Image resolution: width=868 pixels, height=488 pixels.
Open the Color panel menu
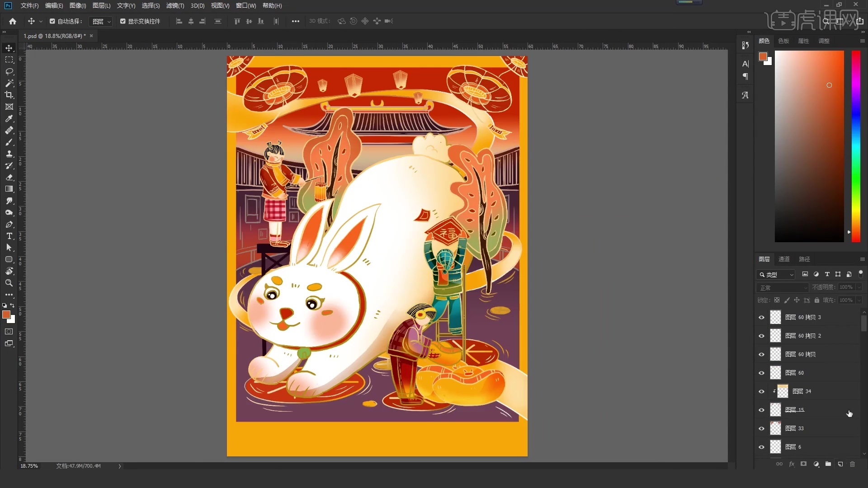[x=862, y=41]
